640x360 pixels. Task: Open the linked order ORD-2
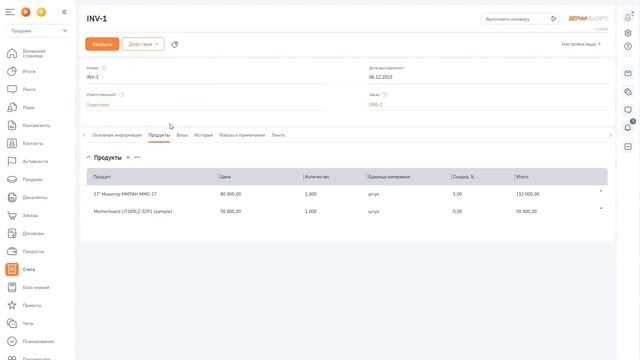(376, 105)
